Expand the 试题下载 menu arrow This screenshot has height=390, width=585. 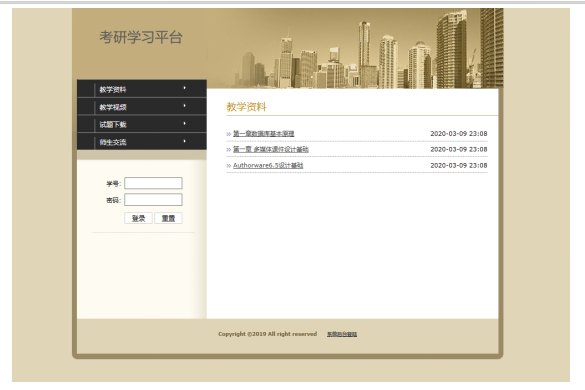(185, 124)
